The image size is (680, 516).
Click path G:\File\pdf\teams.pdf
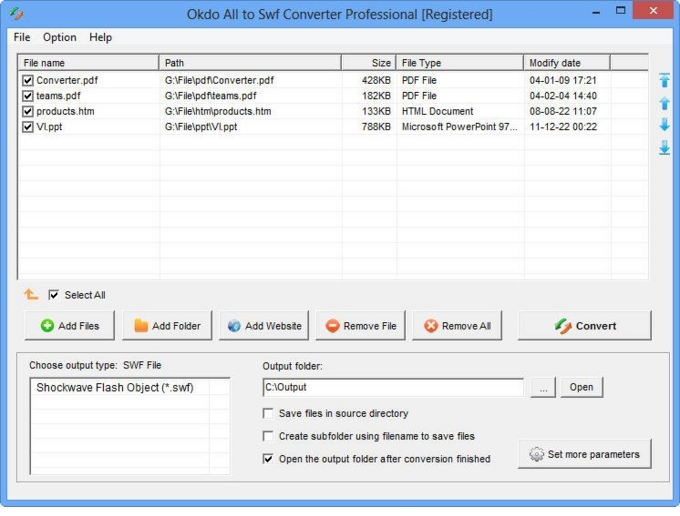pos(210,96)
